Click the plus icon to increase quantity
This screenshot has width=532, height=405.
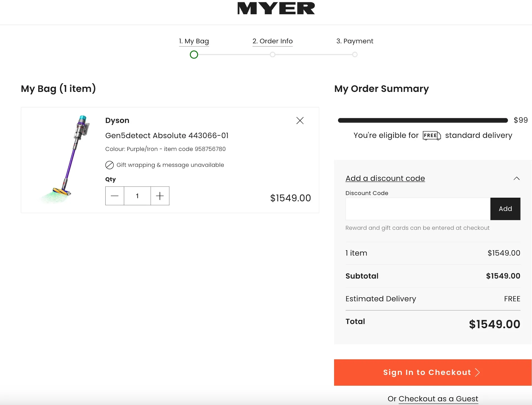[x=160, y=196]
